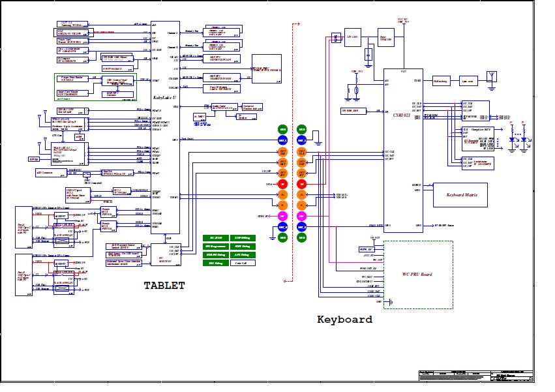The image size is (555, 392).
Task: Select the red connector circle on keyboard side
Action: 301,184
